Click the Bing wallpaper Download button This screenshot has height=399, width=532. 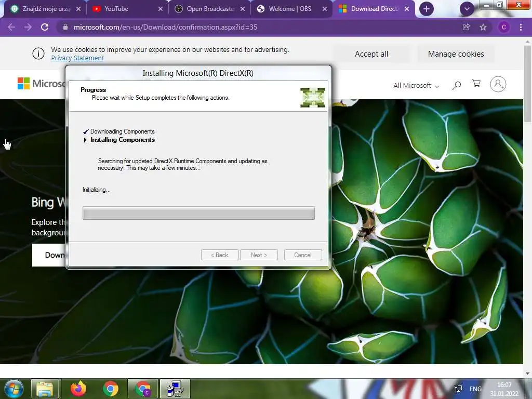pyautogui.click(x=49, y=255)
